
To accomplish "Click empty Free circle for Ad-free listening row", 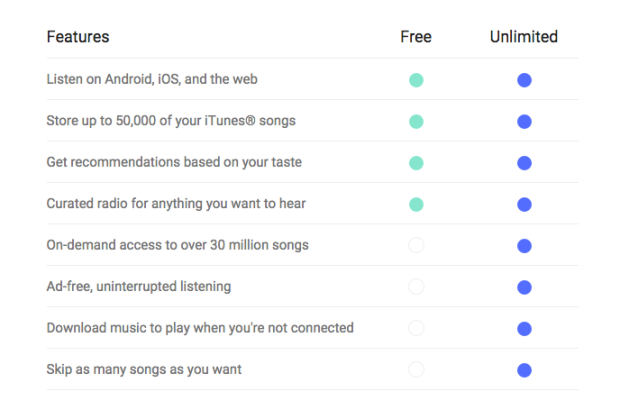I will 416,287.
